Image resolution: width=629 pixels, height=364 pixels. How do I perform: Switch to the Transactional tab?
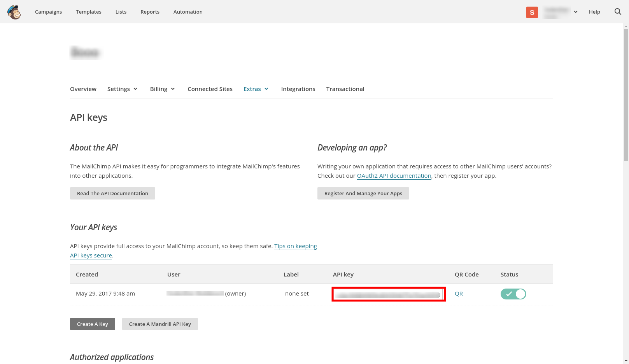(345, 89)
